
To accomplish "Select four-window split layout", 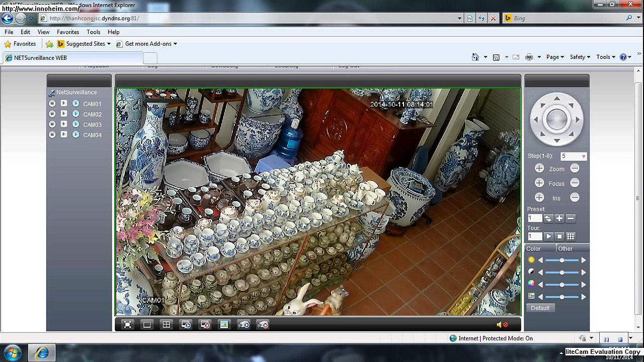I will click(x=166, y=325).
